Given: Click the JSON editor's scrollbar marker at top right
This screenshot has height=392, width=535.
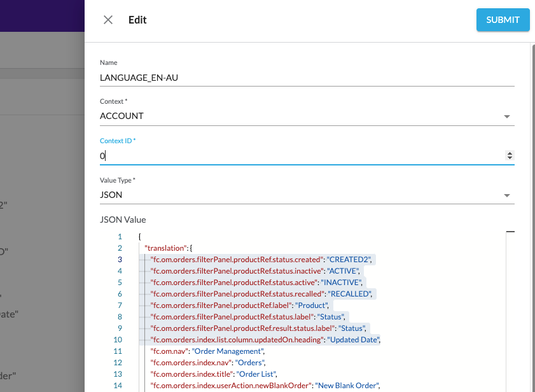Looking at the screenshot, I should pyautogui.click(x=510, y=233).
